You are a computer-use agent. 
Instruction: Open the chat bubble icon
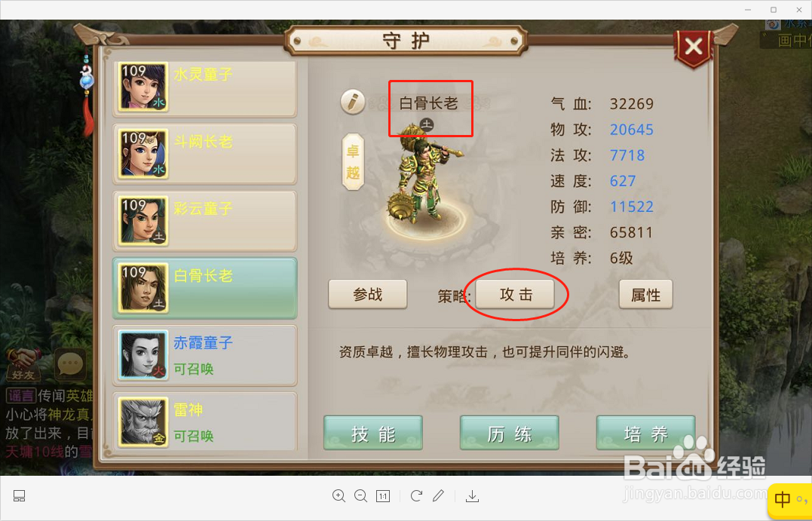70,365
